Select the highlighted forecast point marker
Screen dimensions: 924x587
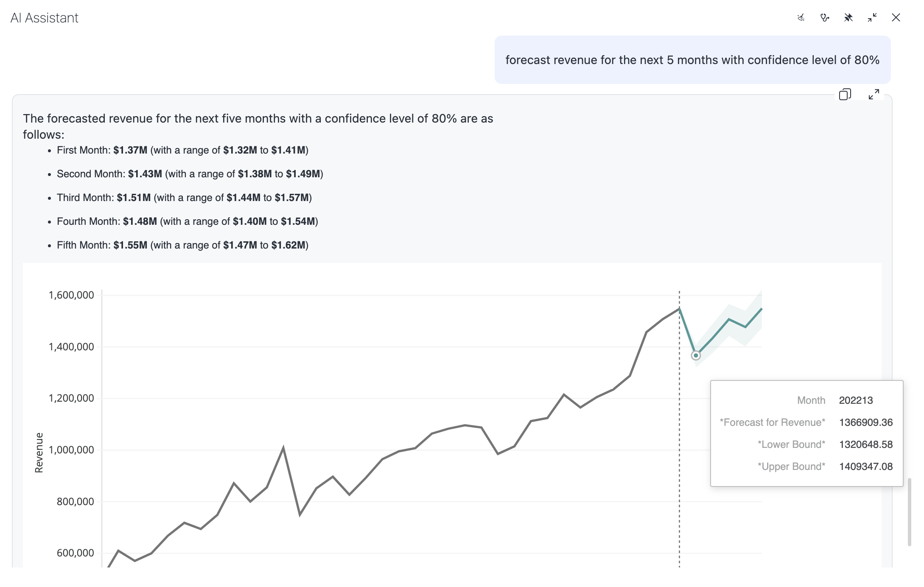tap(696, 355)
